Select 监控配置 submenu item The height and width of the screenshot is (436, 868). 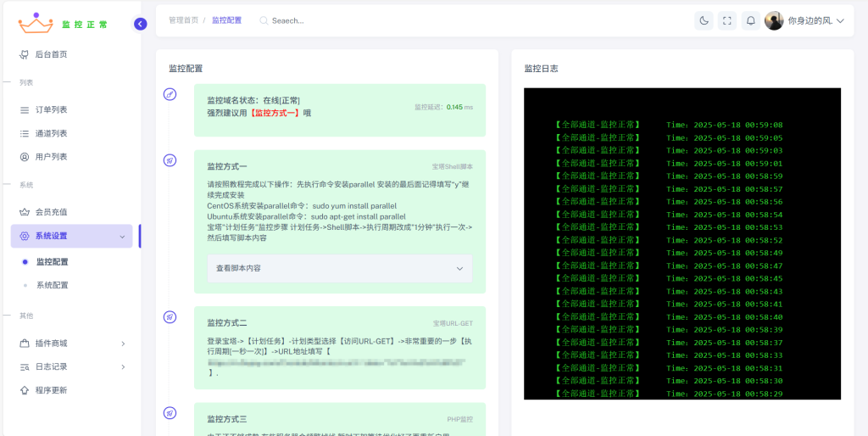52,262
